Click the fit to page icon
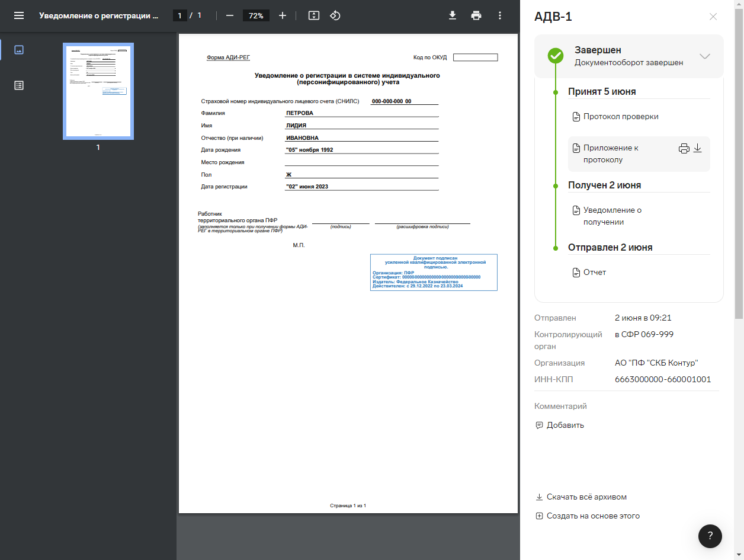 [314, 15]
